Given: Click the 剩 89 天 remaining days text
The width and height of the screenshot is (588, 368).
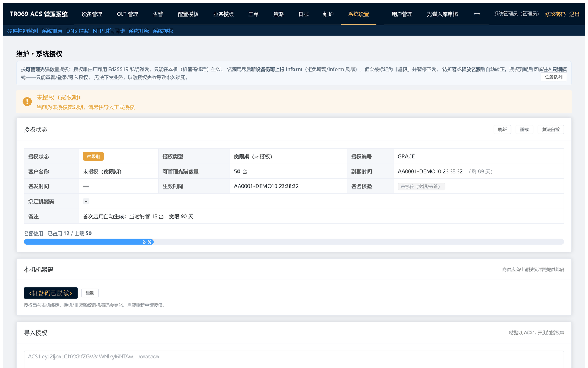Looking at the screenshot, I should (x=481, y=171).
